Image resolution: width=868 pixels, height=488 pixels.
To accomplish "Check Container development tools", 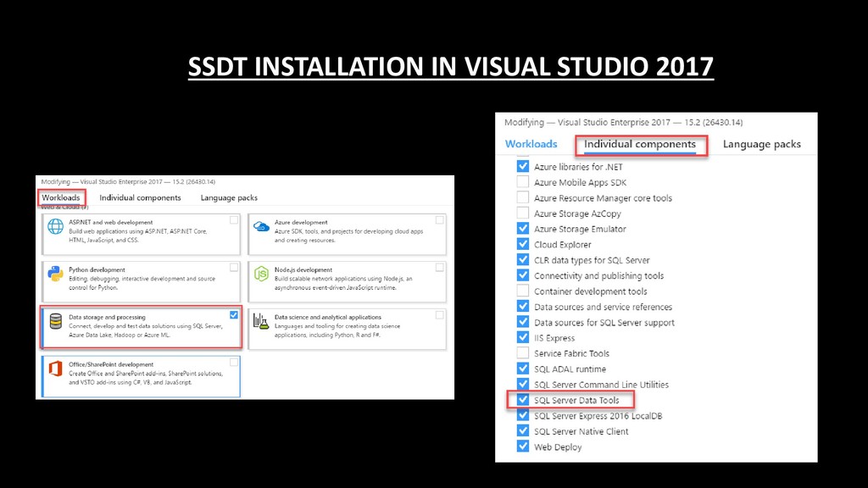I will point(522,291).
